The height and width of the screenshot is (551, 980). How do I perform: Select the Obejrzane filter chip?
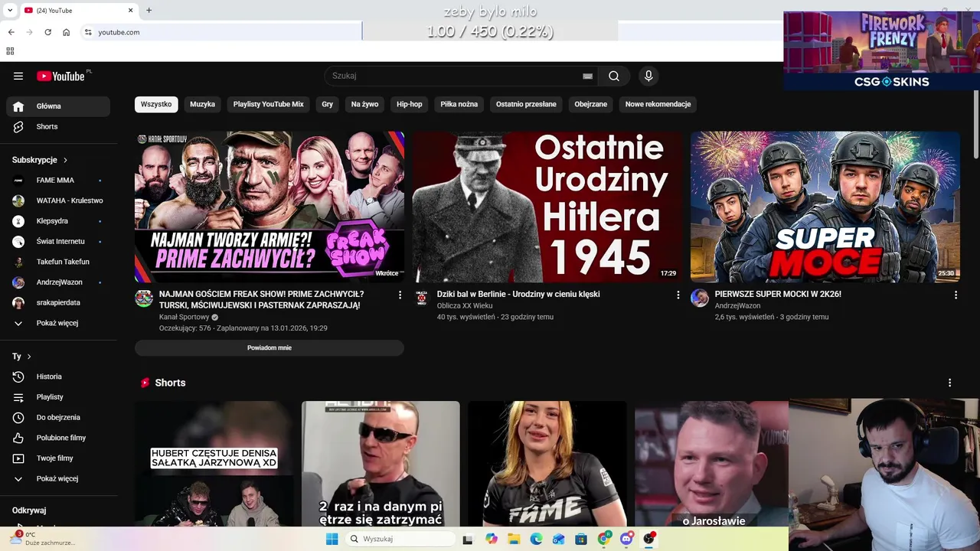click(x=591, y=104)
